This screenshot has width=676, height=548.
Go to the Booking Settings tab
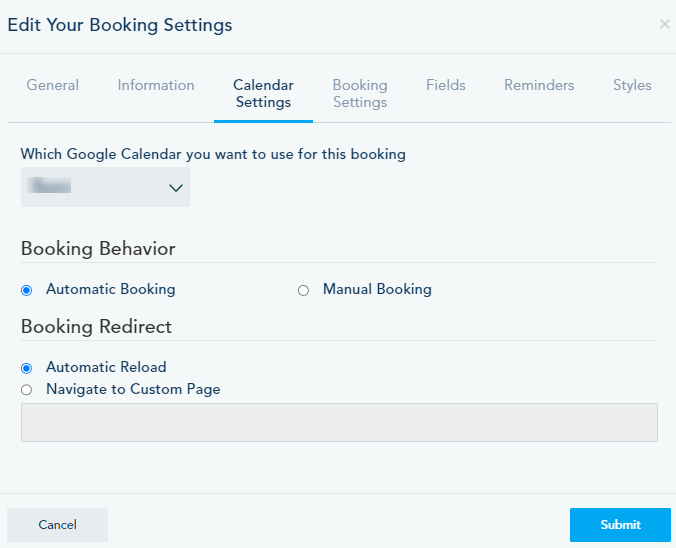[360, 93]
